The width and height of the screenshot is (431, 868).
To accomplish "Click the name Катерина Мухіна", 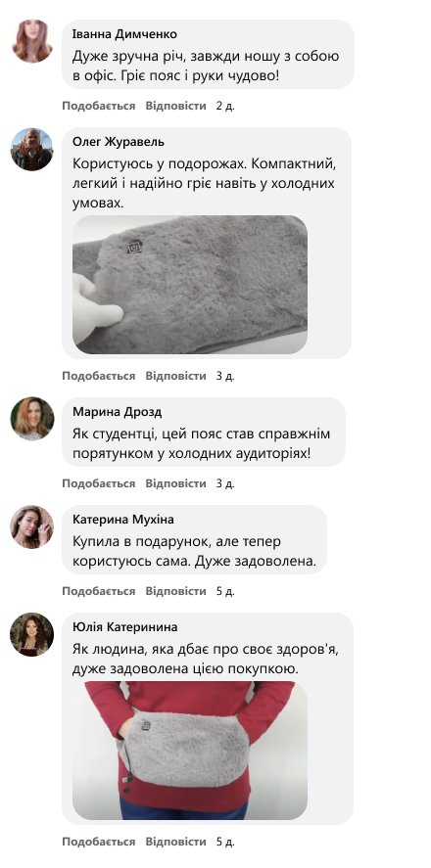I will [123, 520].
